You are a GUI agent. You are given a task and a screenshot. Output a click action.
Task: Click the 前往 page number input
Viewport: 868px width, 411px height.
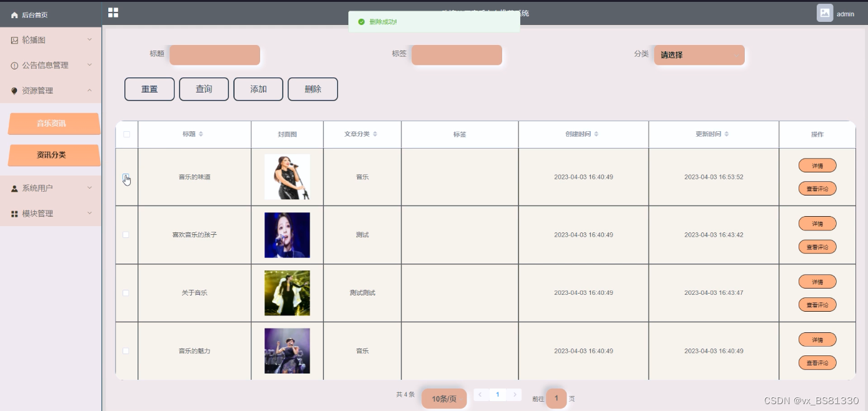point(556,399)
